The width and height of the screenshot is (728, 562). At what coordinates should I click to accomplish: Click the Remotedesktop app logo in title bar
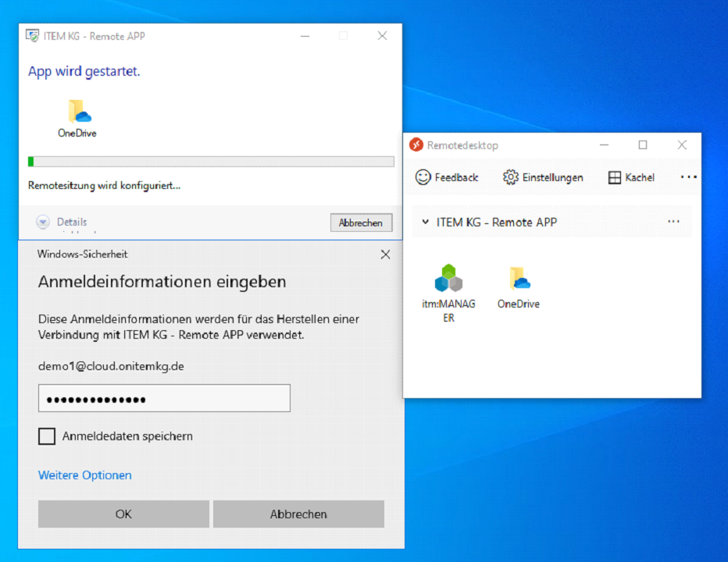coord(416,144)
